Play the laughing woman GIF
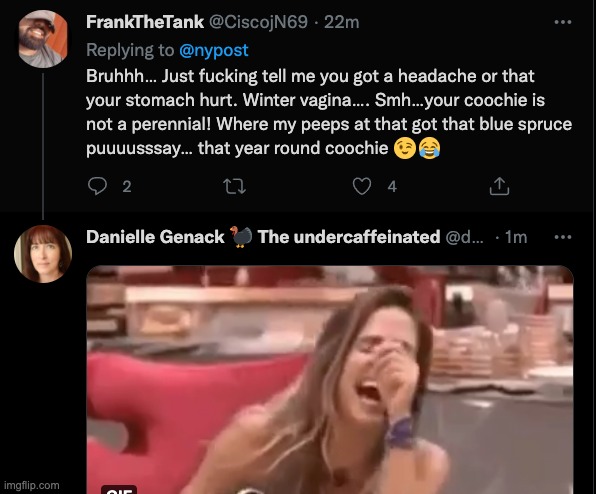596x494 pixels. 330,380
